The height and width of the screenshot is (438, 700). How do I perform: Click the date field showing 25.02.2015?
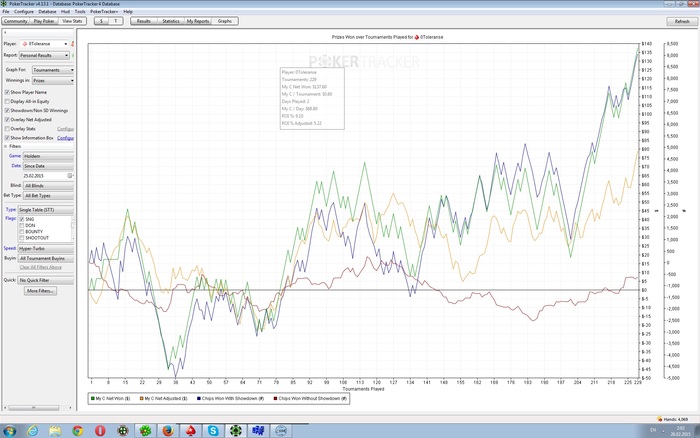(x=36, y=176)
